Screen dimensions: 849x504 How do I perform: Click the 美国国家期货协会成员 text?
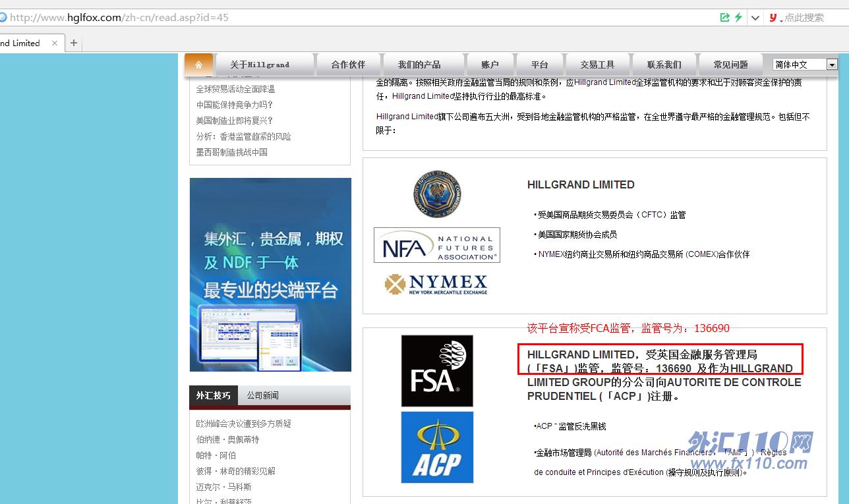pos(577,235)
